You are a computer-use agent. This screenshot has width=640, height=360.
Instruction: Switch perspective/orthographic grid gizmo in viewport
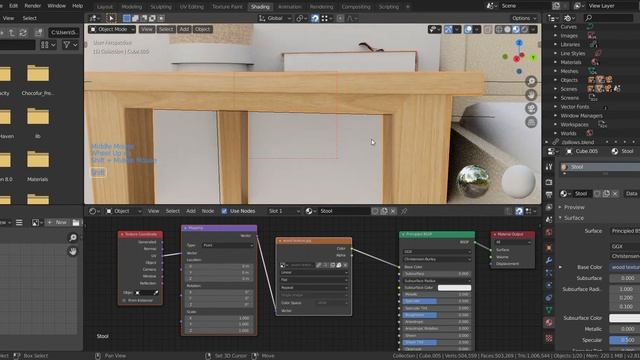click(531, 122)
